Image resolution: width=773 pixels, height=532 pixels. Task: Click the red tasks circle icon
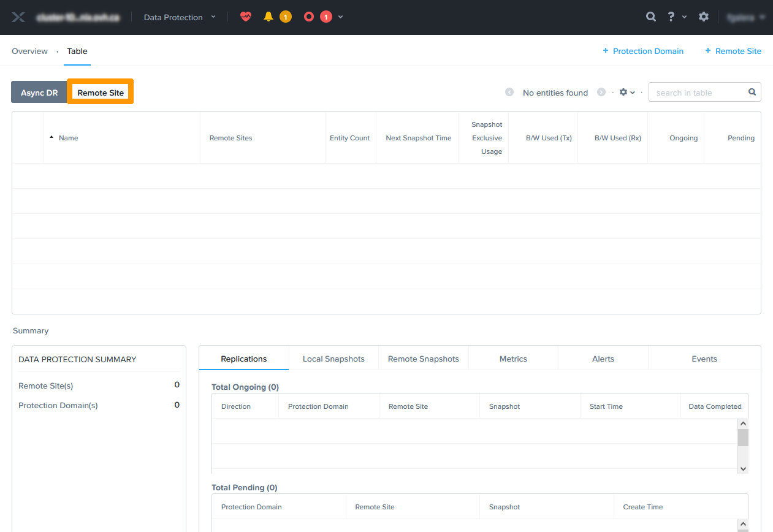click(309, 17)
